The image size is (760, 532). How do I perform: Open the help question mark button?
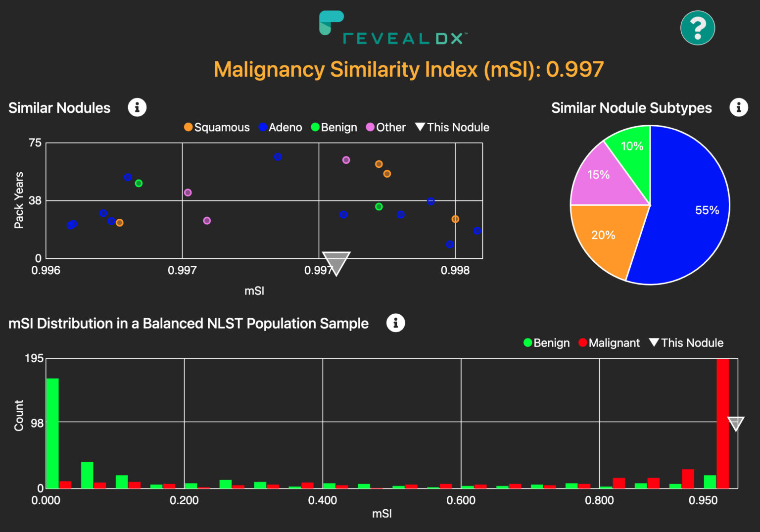tap(697, 28)
